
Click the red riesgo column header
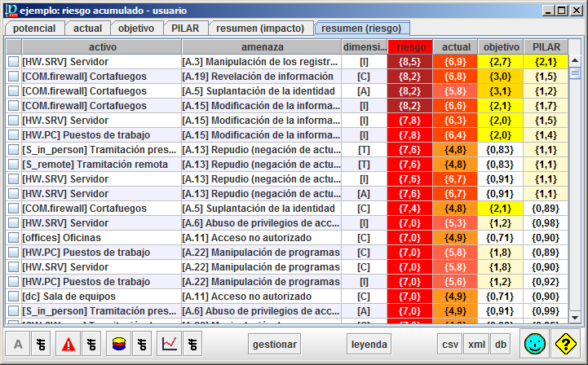click(409, 47)
